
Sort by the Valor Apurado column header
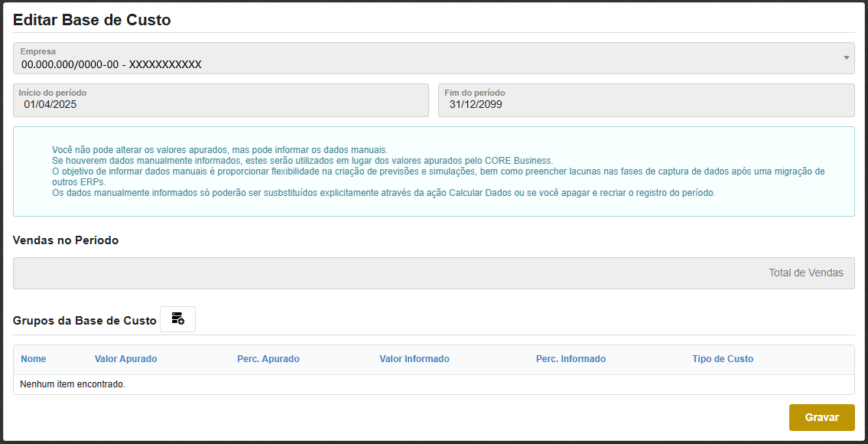coord(125,359)
